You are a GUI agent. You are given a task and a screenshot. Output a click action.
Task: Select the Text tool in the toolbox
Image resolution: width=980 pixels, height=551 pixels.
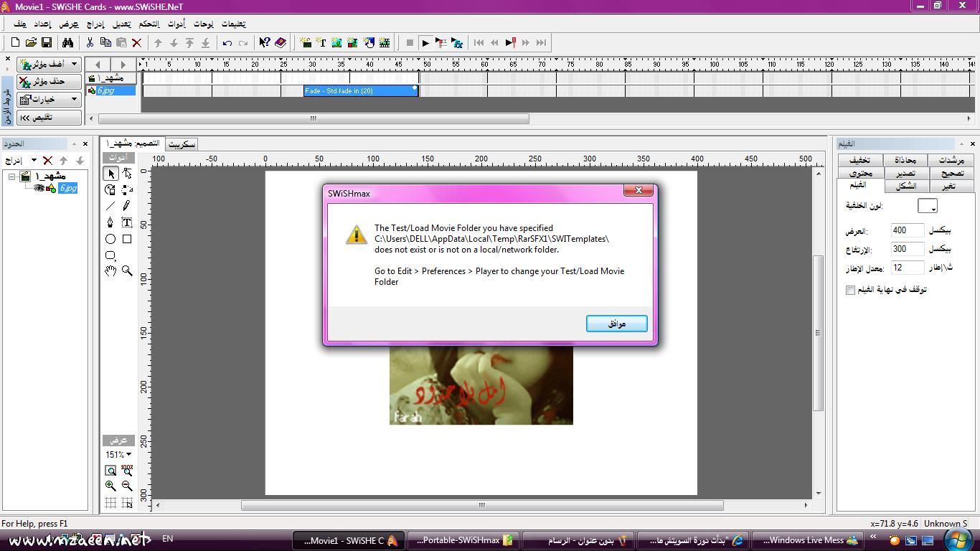pyautogui.click(x=127, y=222)
